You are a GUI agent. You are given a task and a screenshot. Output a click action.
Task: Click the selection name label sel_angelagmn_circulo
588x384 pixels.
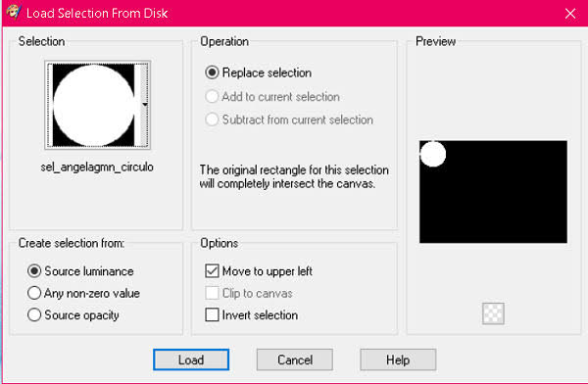(x=97, y=167)
